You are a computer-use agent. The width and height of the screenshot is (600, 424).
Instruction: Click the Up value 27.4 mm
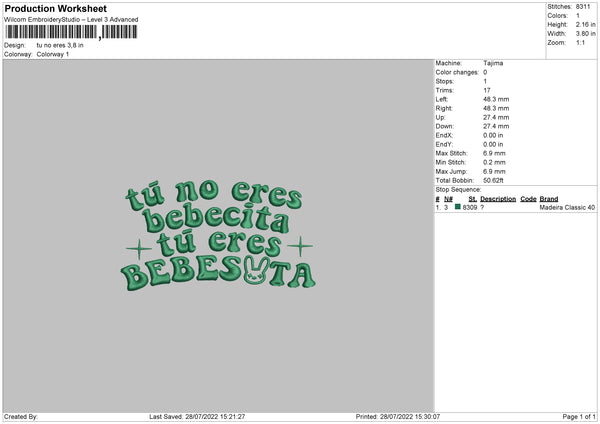coord(496,117)
